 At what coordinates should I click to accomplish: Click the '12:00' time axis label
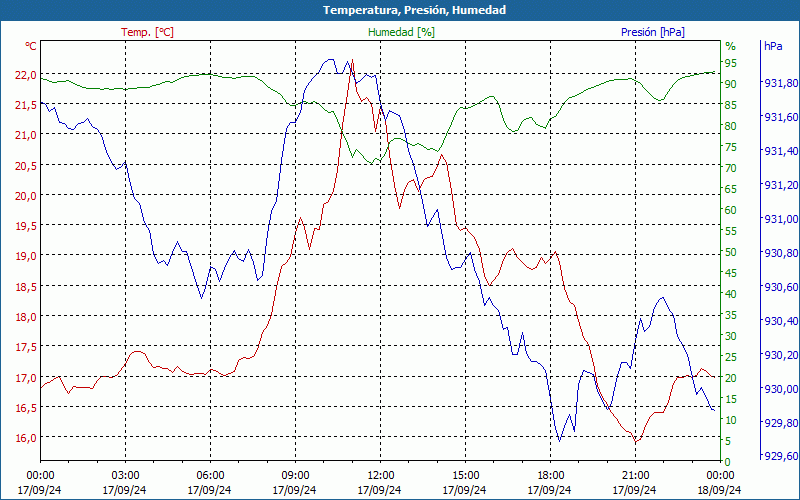[380, 475]
